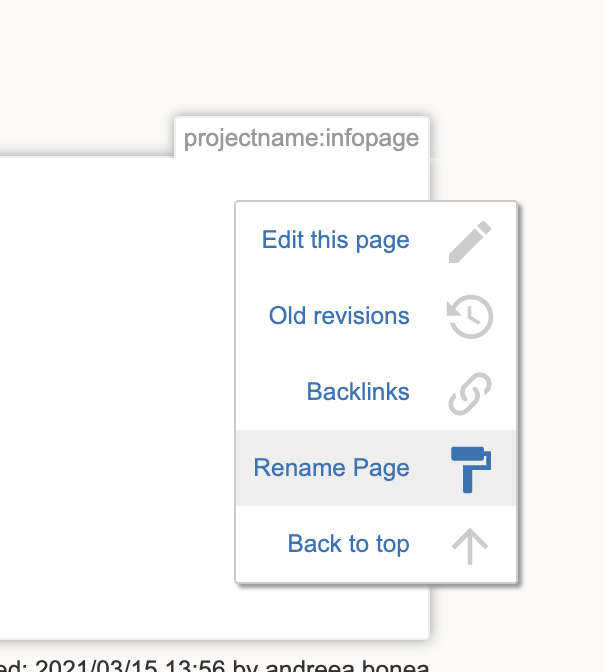This screenshot has height=672, width=604.
Task: Open the "Old revisions" text link
Action: click(x=339, y=317)
